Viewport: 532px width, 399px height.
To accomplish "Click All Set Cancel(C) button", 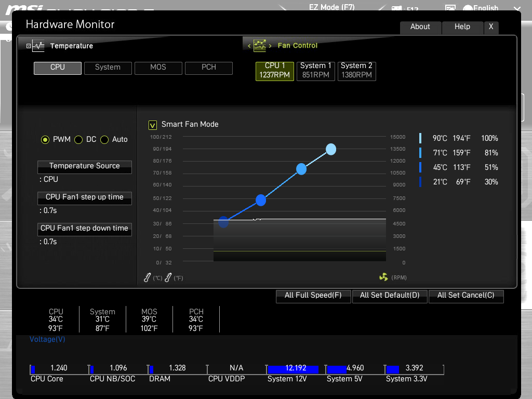I will pyautogui.click(x=466, y=296).
